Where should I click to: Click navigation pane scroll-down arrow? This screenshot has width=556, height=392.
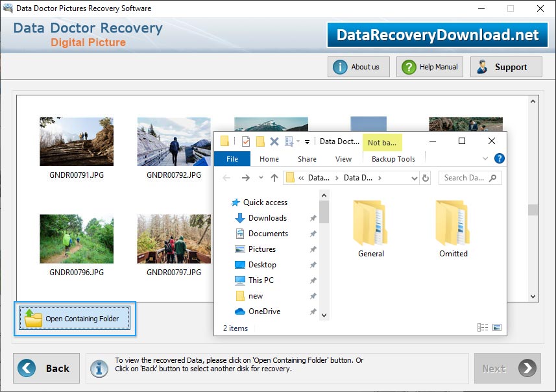point(324,315)
